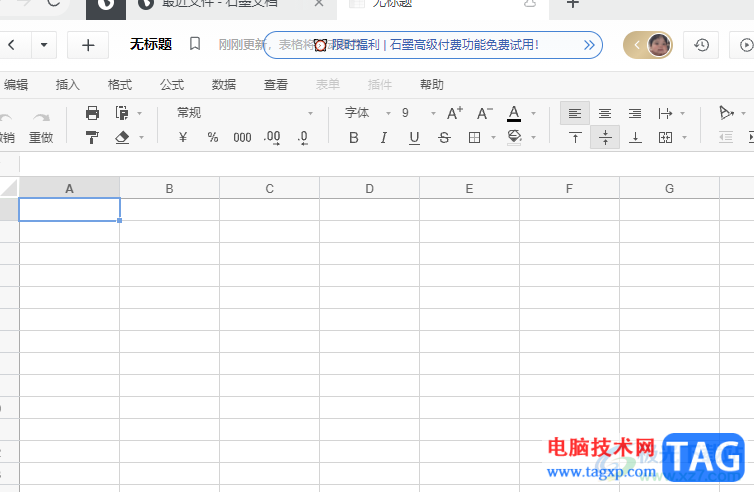The image size is (754, 492).
Task: Increase font size A+ icon
Action: tap(454, 113)
